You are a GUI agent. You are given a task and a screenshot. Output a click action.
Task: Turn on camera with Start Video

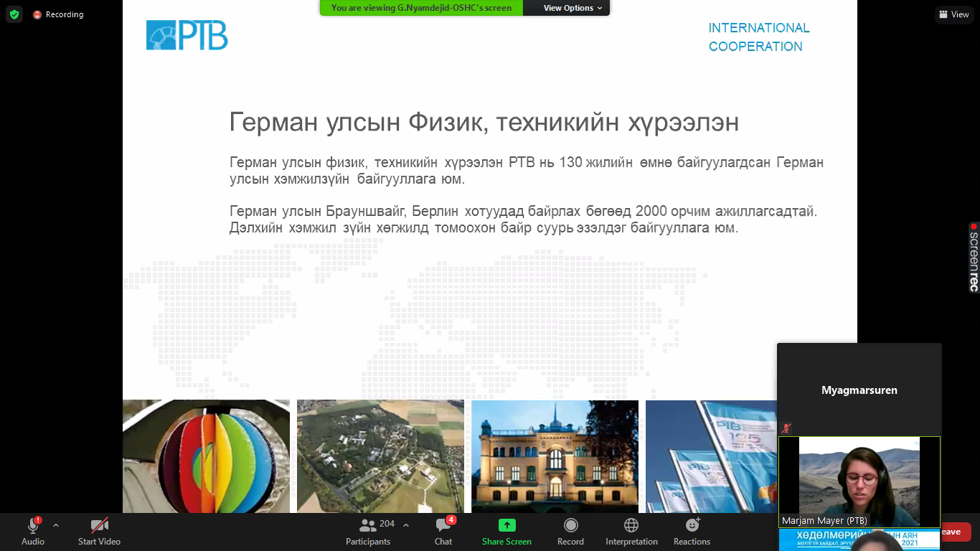pos(99,531)
